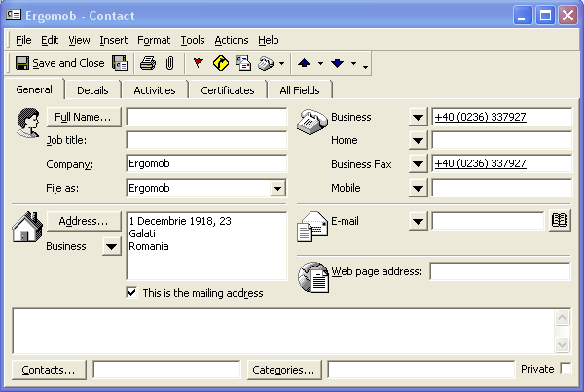Open toolbar options chevron

click(x=366, y=65)
